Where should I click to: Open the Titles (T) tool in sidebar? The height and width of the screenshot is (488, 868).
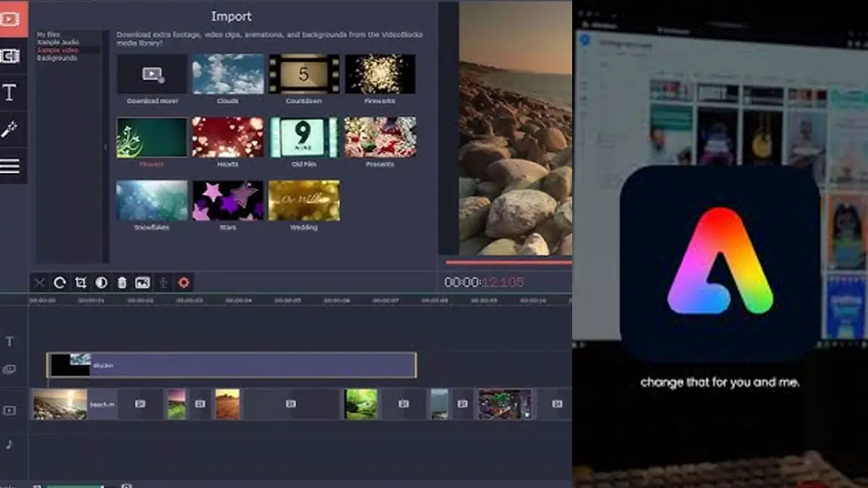[10, 93]
